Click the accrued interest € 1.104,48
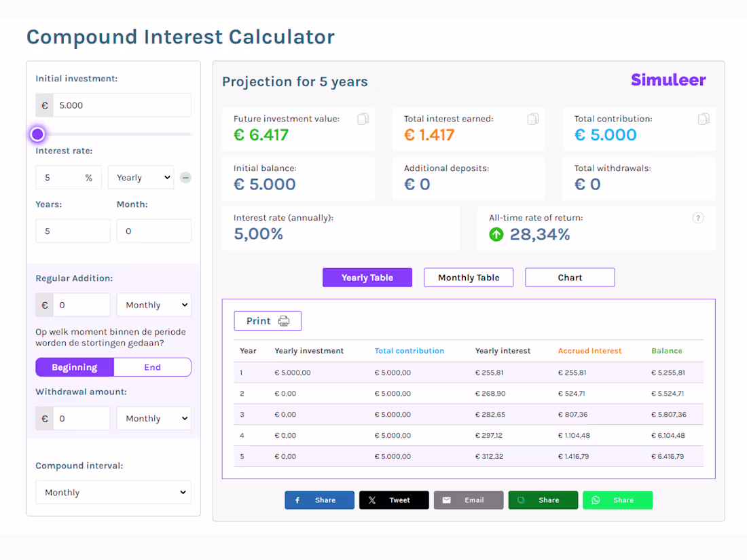The image size is (747, 560). click(x=574, y=436)
